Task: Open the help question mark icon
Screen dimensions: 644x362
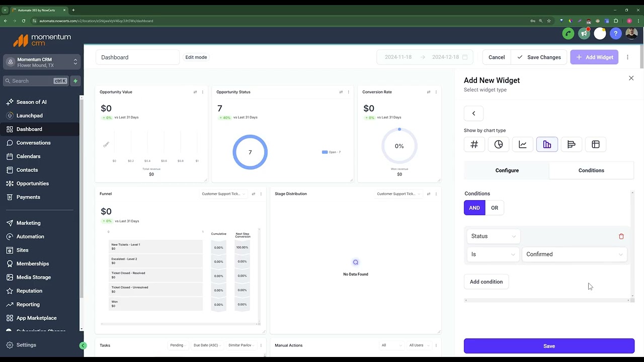Action: coord(615,34)
